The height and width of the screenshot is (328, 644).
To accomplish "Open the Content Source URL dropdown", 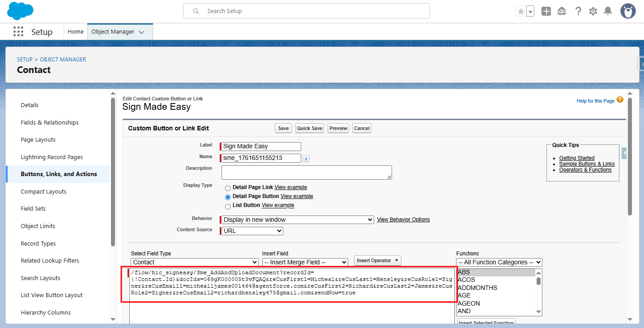I will [x=252, y=231].
